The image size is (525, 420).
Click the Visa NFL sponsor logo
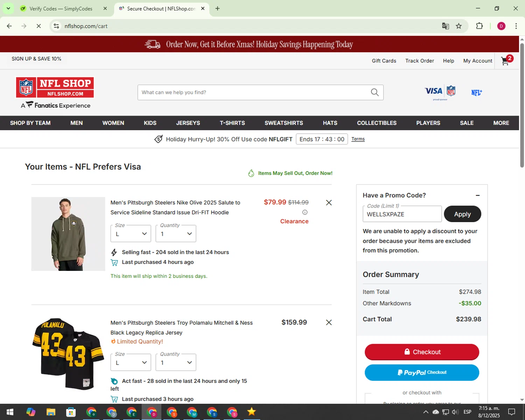coord(440,92)
